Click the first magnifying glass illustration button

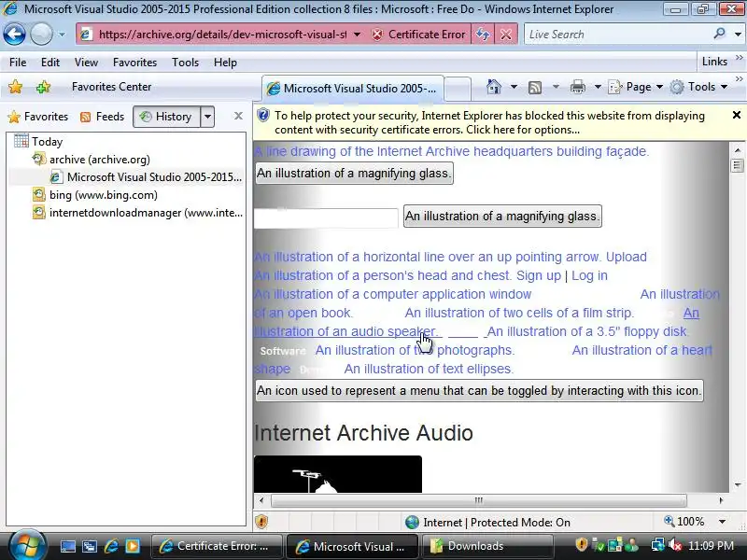(354, 174)
